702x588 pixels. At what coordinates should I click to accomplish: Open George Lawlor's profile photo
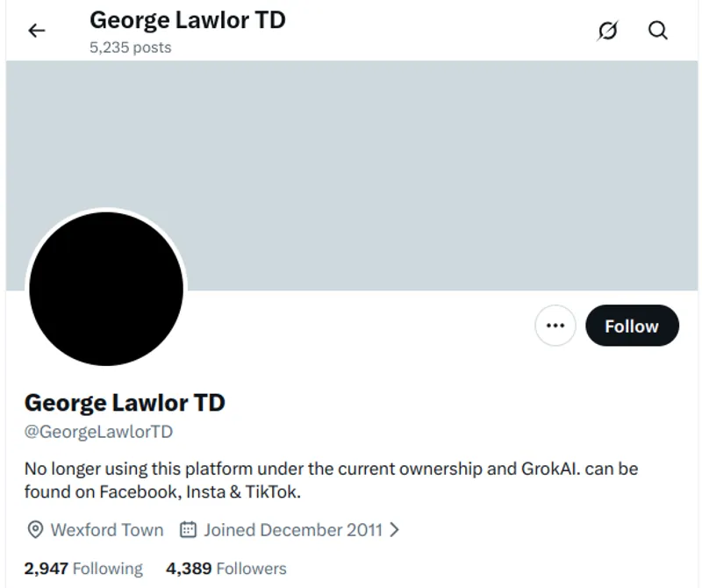click(107, 288)
